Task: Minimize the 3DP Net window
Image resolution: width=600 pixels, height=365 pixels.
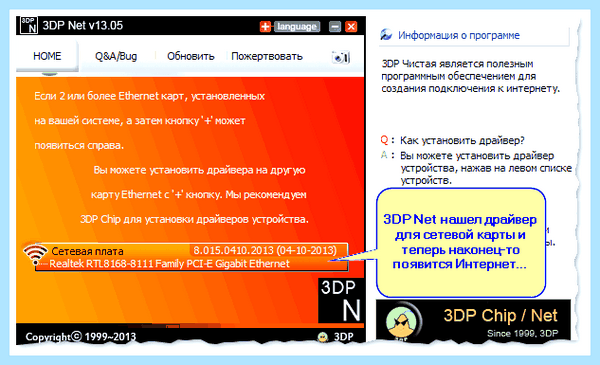Action: point(335,26)
